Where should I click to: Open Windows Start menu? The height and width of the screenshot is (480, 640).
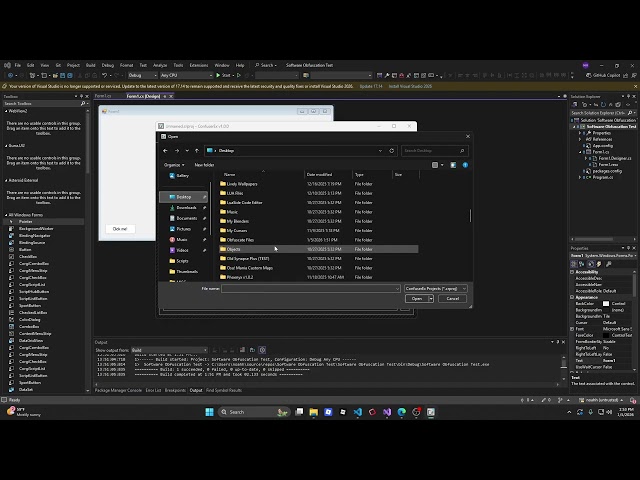(209, 412)
